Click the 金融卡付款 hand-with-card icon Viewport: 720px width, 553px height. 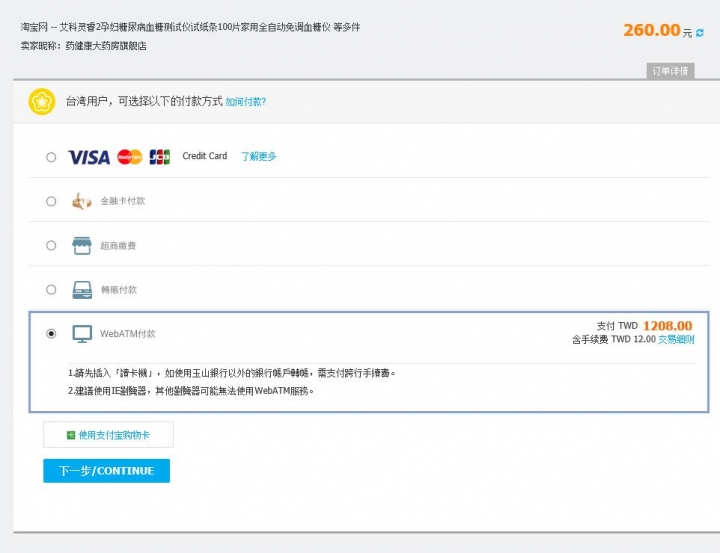(x=81, y=201)
